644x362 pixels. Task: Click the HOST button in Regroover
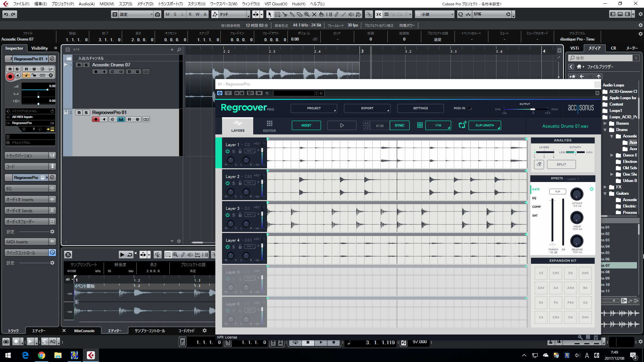click(306, 125)
